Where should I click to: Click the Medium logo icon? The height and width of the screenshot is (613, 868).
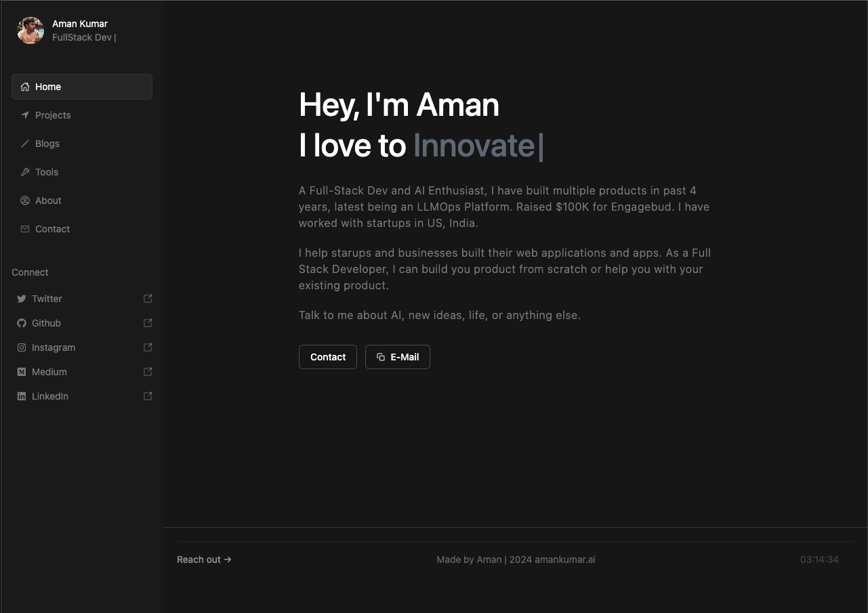coord(21,371)
